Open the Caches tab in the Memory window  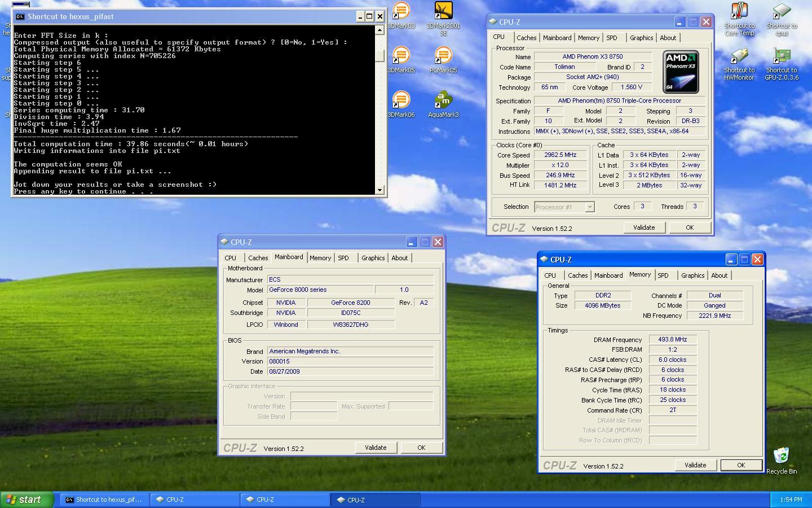pos(577,275)
